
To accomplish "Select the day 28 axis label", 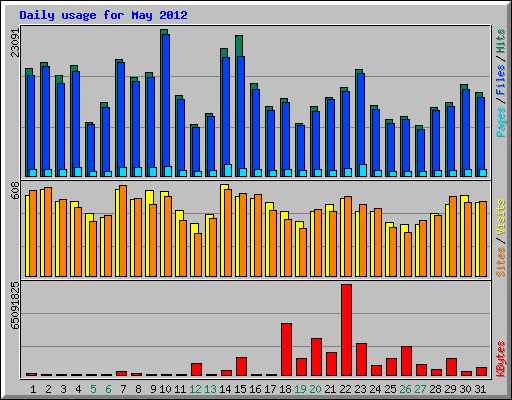I will click(x=435, y=389).
